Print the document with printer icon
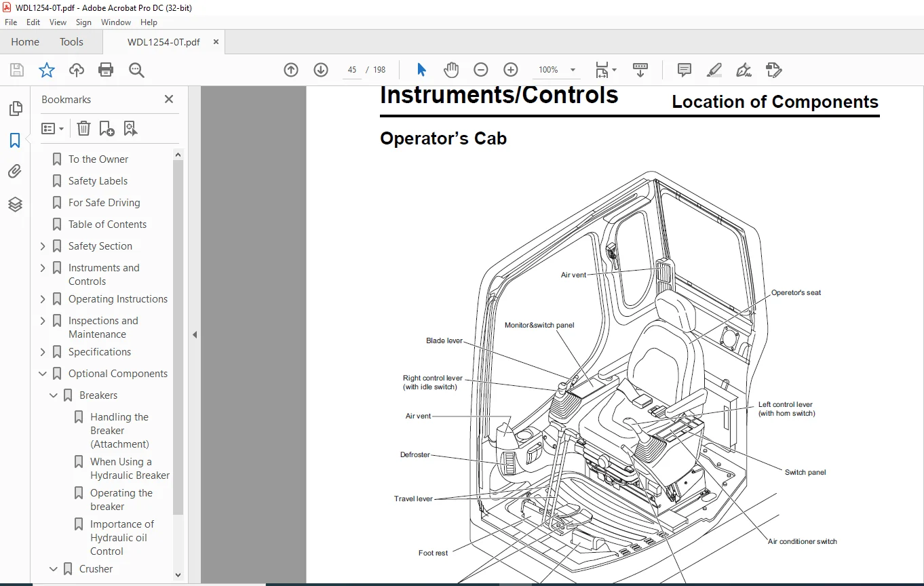 106,70
